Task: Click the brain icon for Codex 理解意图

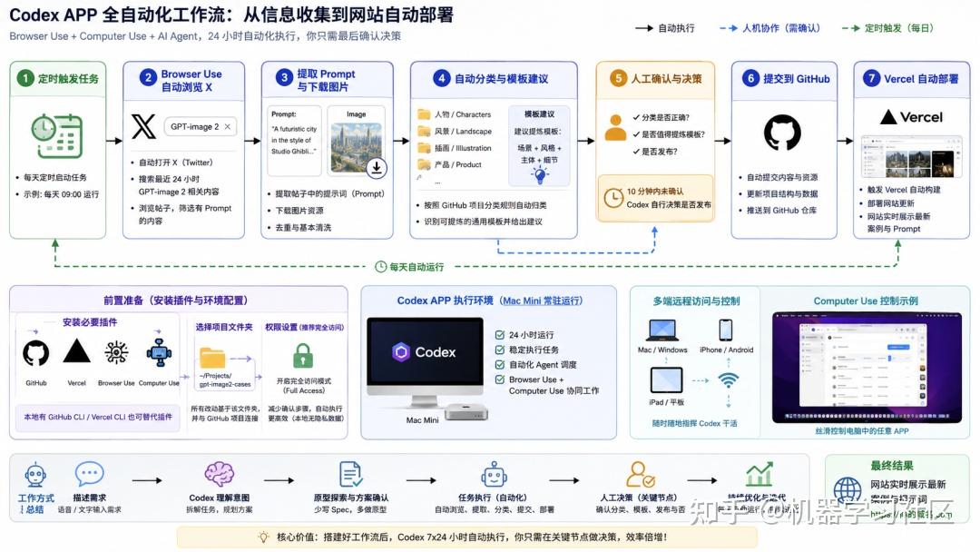Action: point(220,475)
